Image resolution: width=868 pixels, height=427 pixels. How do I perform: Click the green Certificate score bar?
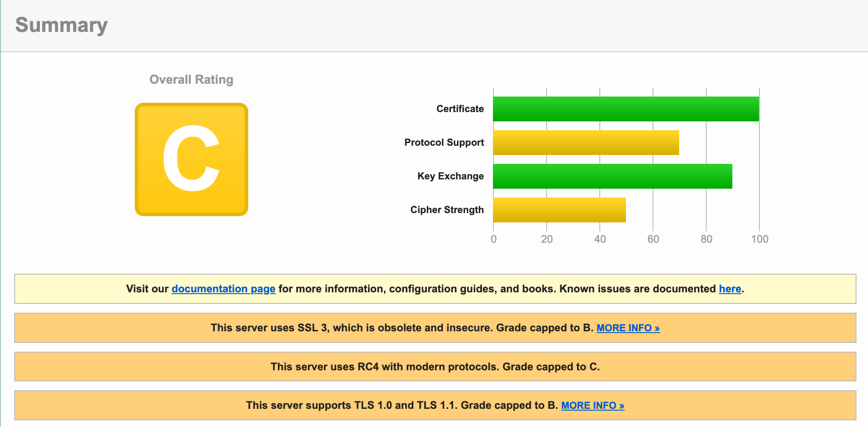pos(626,109)
